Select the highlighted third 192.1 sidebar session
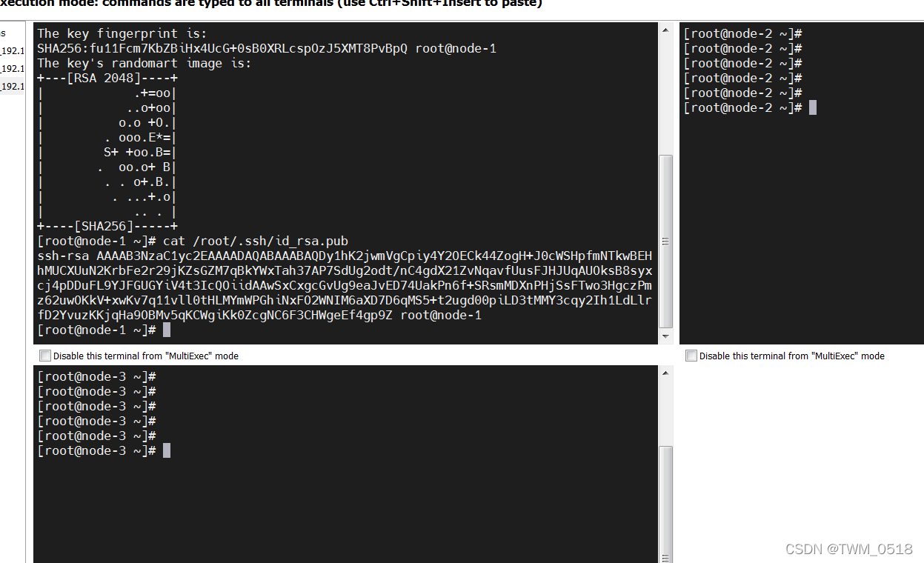This screenshot has width=924, height=563. (x=12, y=87)
